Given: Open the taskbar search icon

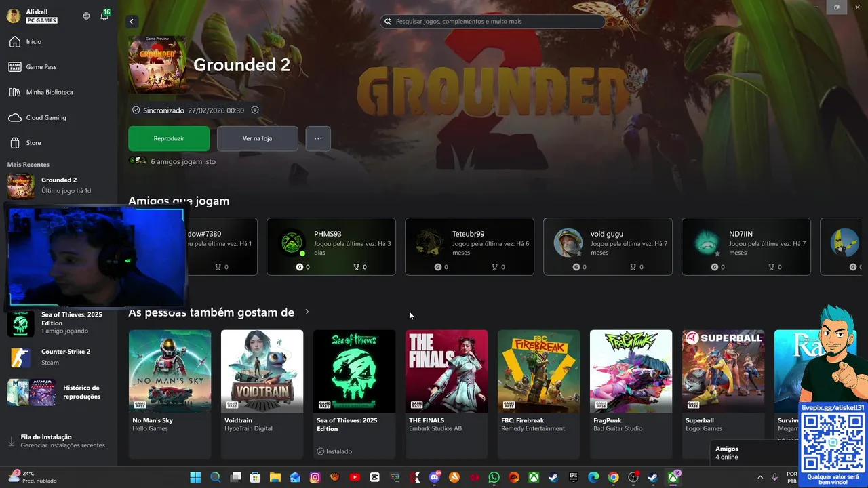Looking at the screenshot, I should pyautogui.click(x=216, y=477).
